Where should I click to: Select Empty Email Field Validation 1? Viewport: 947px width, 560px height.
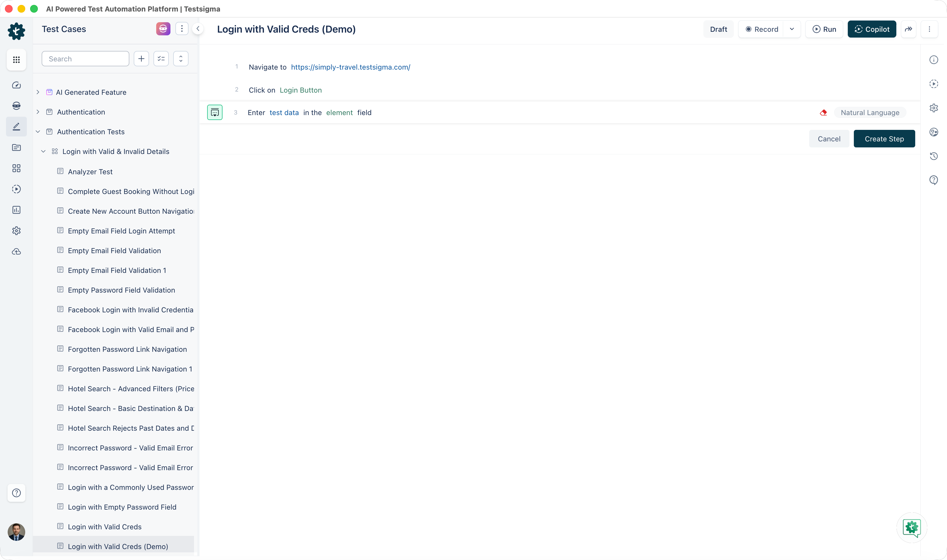tap(117, 271)
